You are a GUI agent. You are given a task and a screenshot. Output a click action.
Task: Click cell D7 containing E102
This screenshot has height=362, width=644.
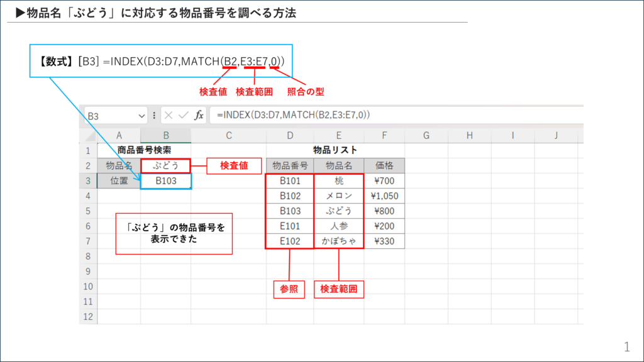click(290, 241)
